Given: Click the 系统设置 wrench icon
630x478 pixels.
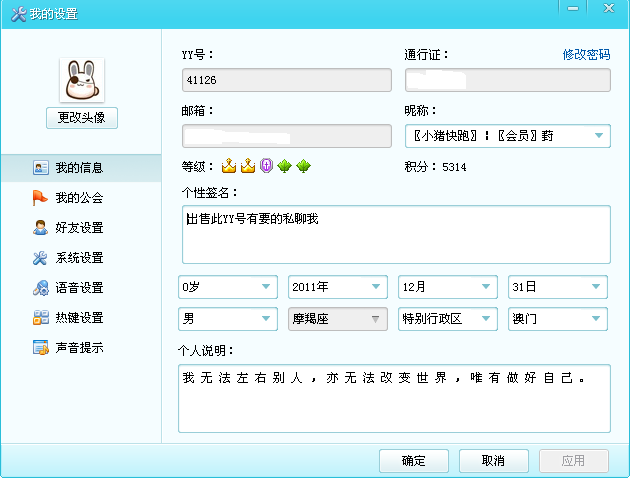Looking at the screenshot, I should coord(40,257).
